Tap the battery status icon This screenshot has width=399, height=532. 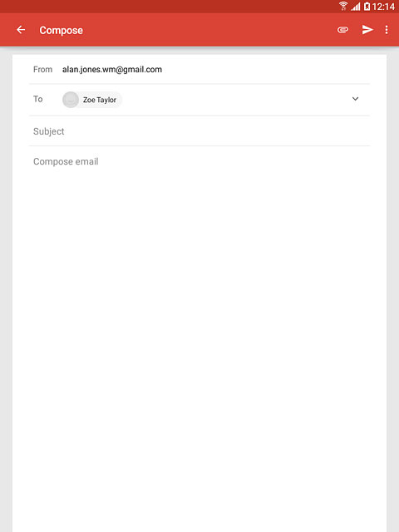[367, 6]
